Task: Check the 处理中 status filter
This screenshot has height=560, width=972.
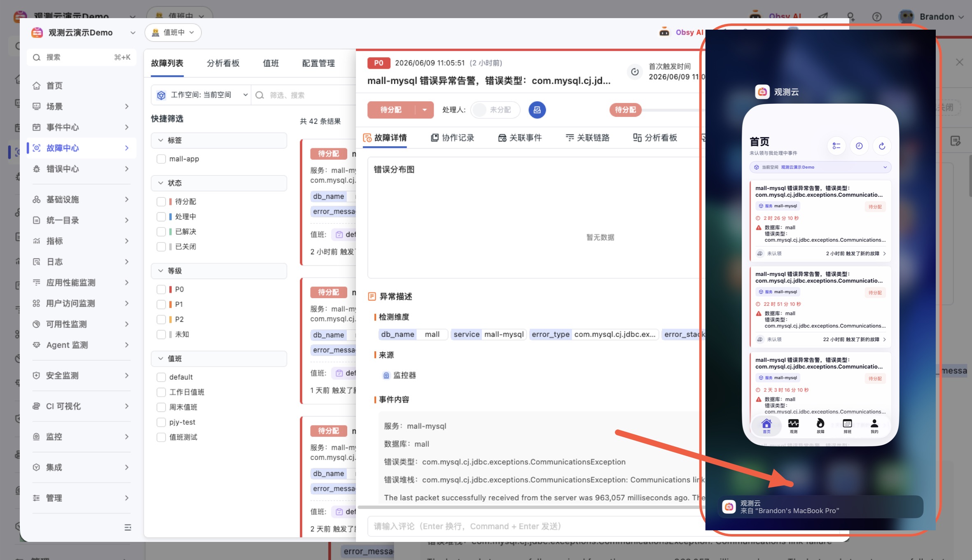Action: coord(161,217)
